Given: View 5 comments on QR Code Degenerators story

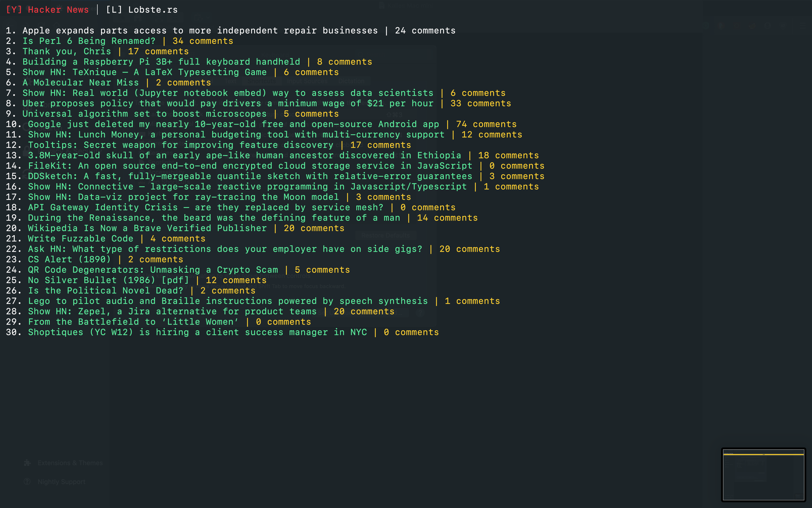Looking at the screenshot, I should pyautogui.click(x=322, y=270).
